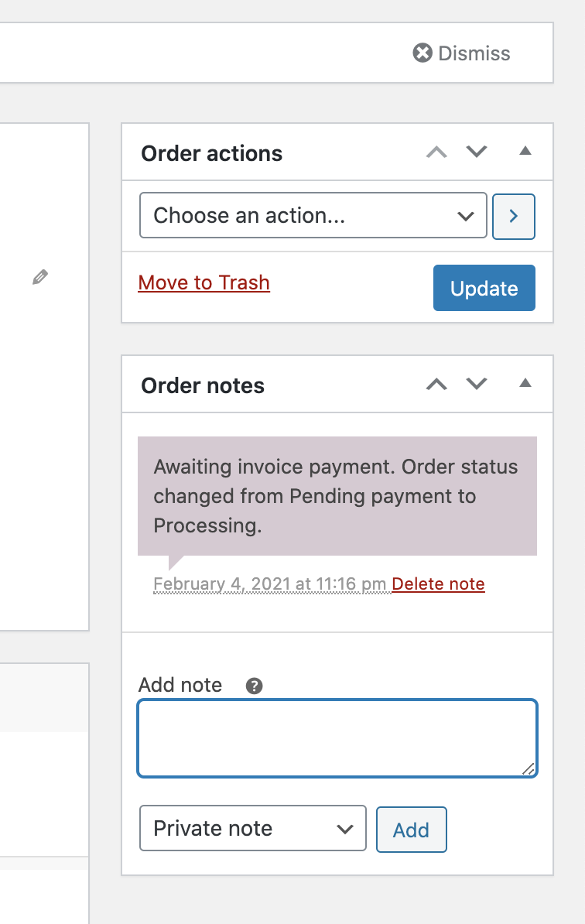Open the Choose an action dropdown
The width and height of the screenshot is (585, 924).
click(x=313, y=216)
